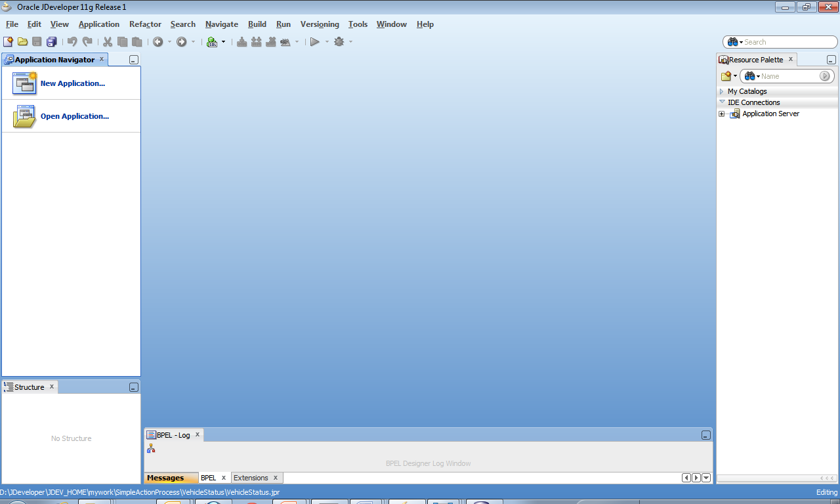
Task: Click the Open folder toolbar icon
Action: [23, 41]
